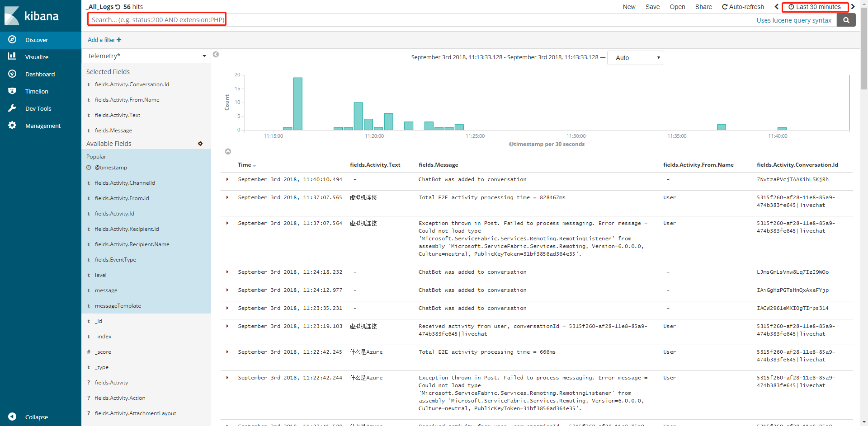Viewport: 868px width, 426px height.
Task: Open the Dashboard gauge icon
Action: click(12, 74)
